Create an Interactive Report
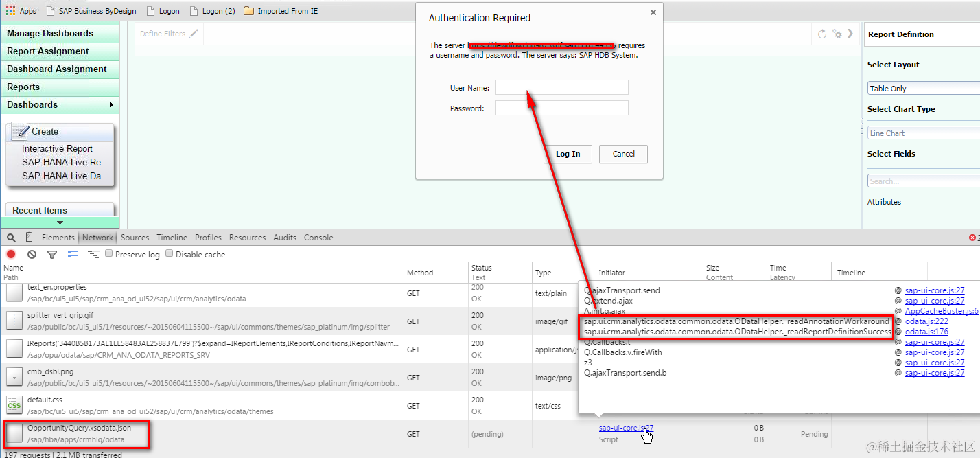The width and height of the screenshot is (980, 458). pyautogui.click(x=57, y=148)
